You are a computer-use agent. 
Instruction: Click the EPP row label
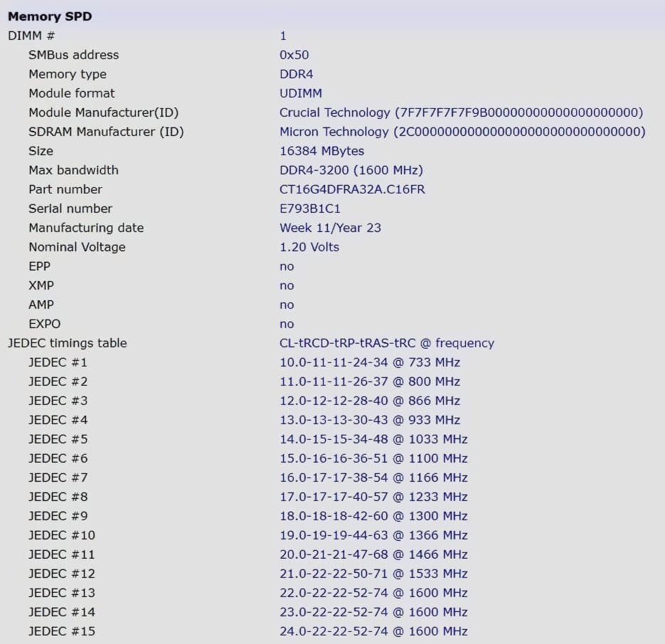coord(39,266)
